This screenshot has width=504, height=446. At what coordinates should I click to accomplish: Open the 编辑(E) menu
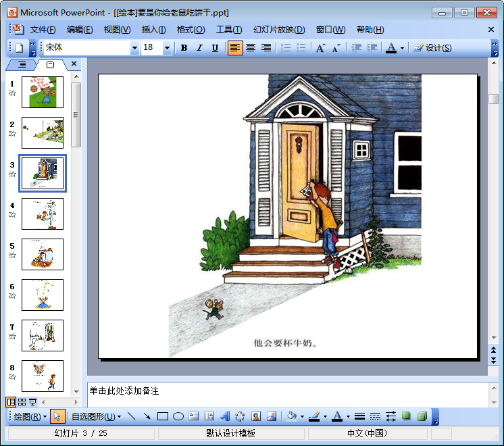[80, 30]
